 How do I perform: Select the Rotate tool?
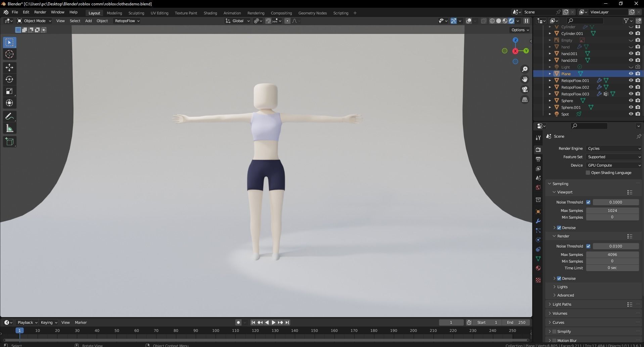point(9,79)
